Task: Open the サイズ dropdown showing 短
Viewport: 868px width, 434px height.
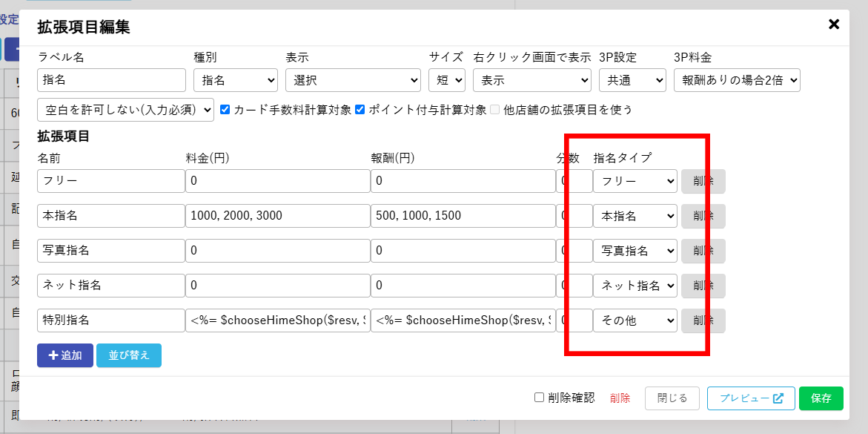Action: pyautogui.click(x=447, y=79)
